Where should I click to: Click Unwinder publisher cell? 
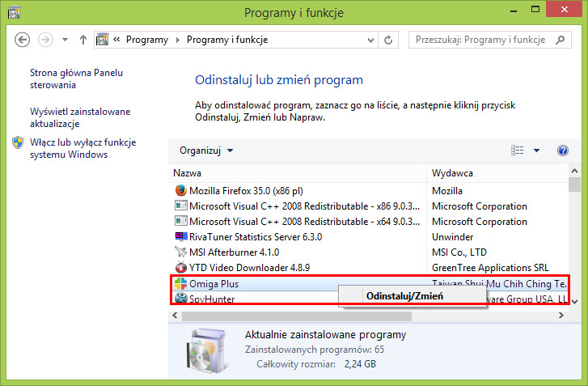[453, 237]
